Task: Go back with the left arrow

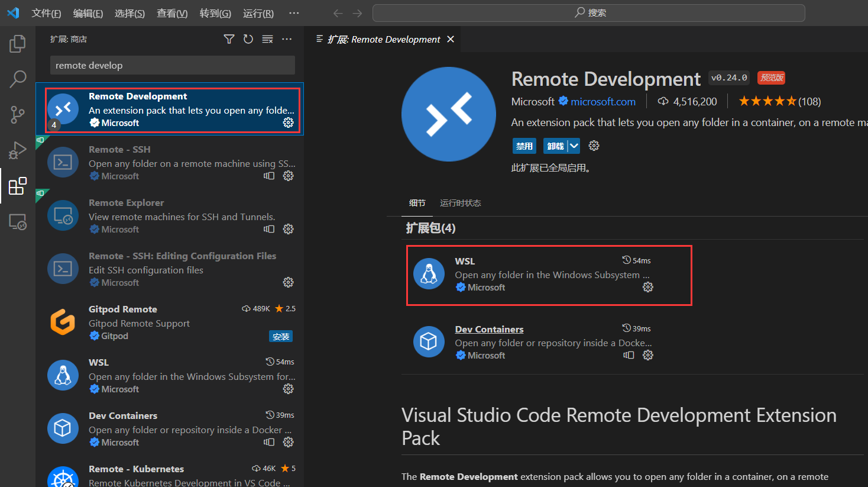Action: [x=338, y=13]
